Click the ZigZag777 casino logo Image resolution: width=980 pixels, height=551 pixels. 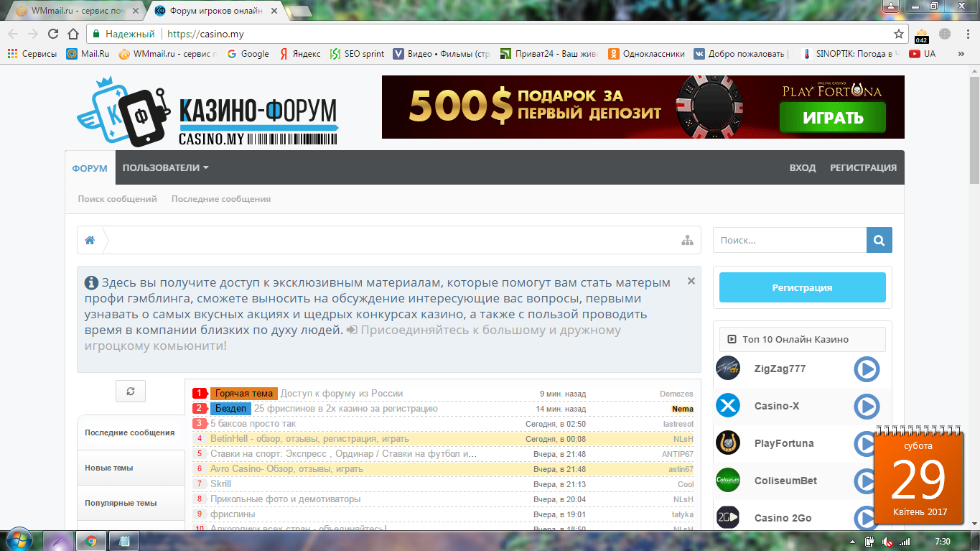coord(728,369)
